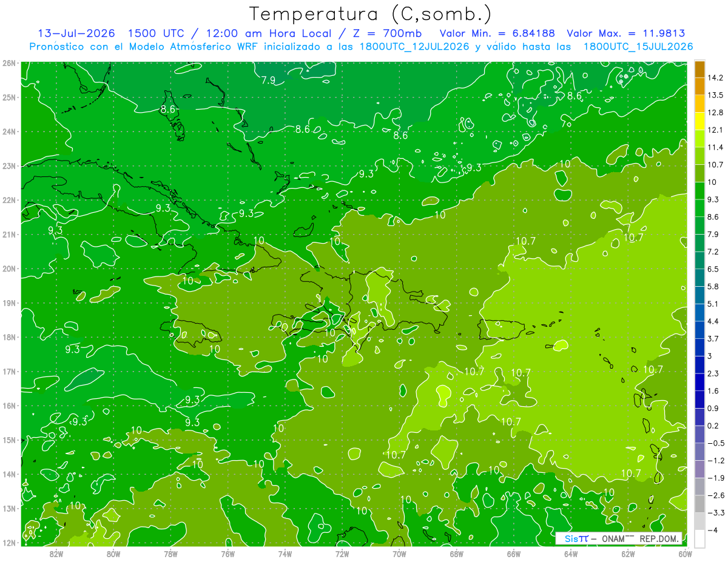Image resolution: width=728 pixels, height=562 pixels.
Task: Click the dark blue swatch between 1.6 and 2.3
Action: point(699,382)
